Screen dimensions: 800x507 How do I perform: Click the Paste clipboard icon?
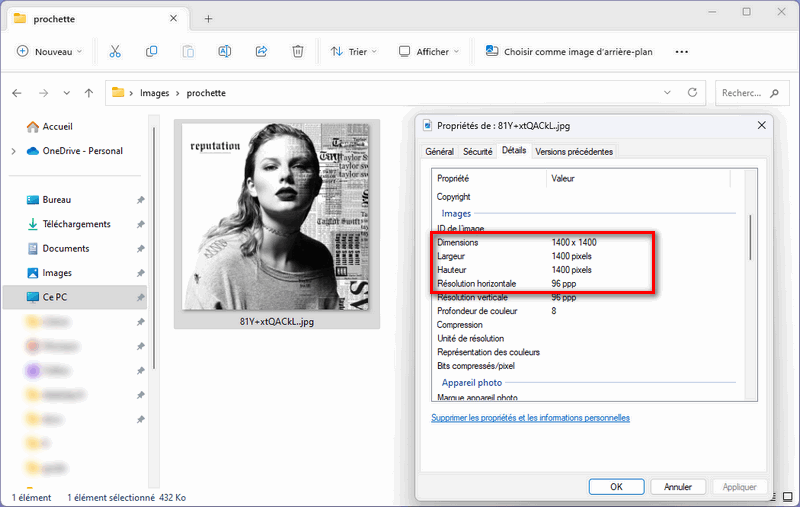point(188,52)
